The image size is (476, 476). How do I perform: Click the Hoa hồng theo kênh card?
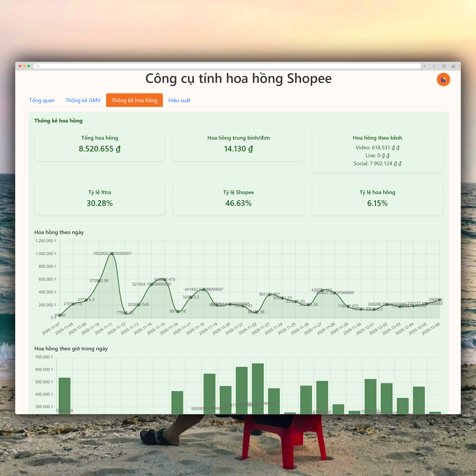[377, 151]
